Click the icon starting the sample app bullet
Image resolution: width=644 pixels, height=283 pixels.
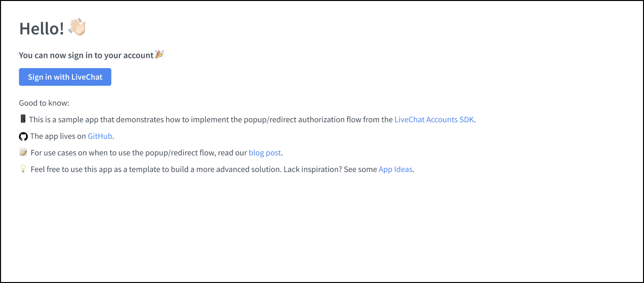[x=22, y=119]
